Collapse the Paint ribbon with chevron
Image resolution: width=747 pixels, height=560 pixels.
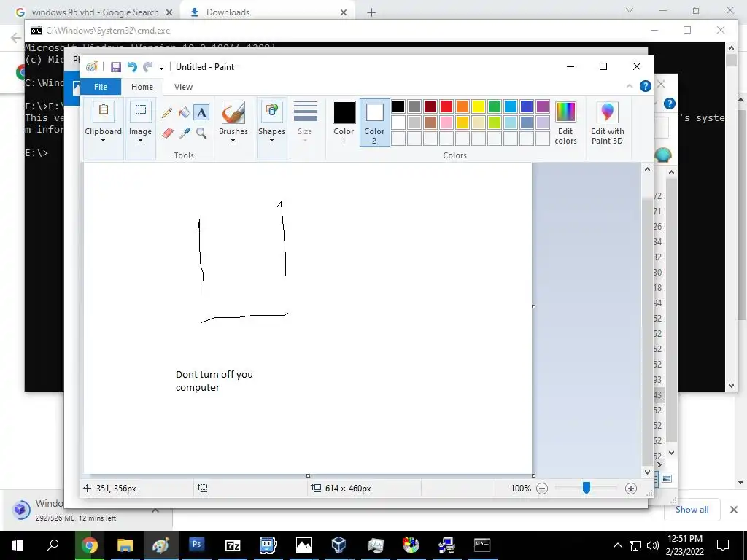630,86
